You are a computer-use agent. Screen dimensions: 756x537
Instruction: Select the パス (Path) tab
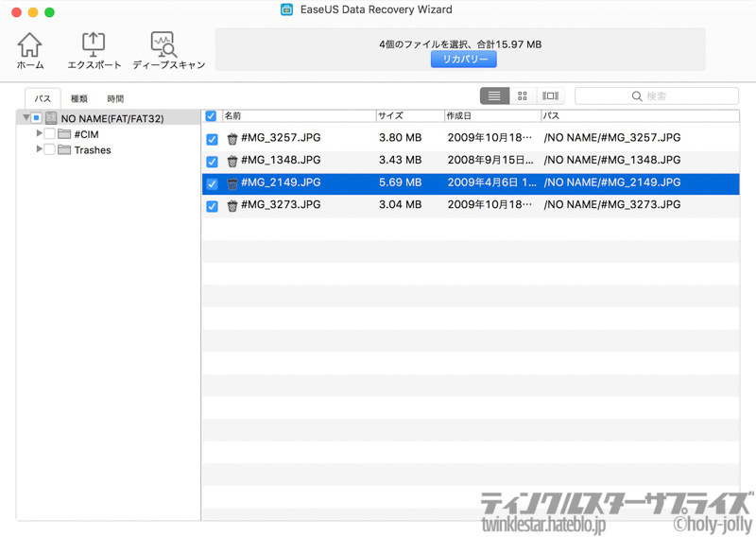tap(43, 98)
